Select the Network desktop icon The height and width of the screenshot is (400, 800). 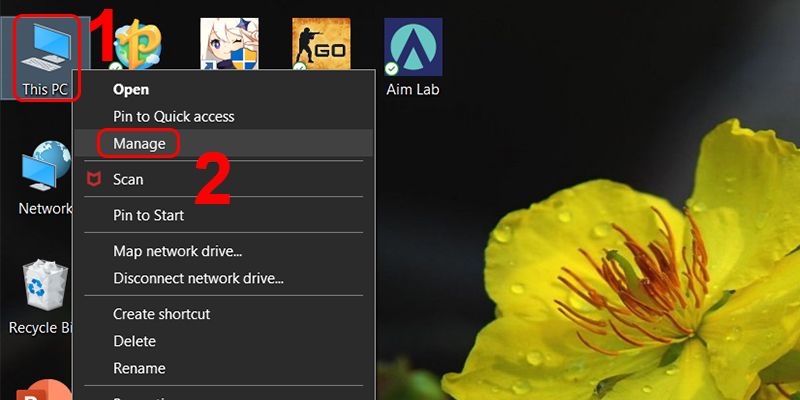pyautogui.click(x=46, y=170)
